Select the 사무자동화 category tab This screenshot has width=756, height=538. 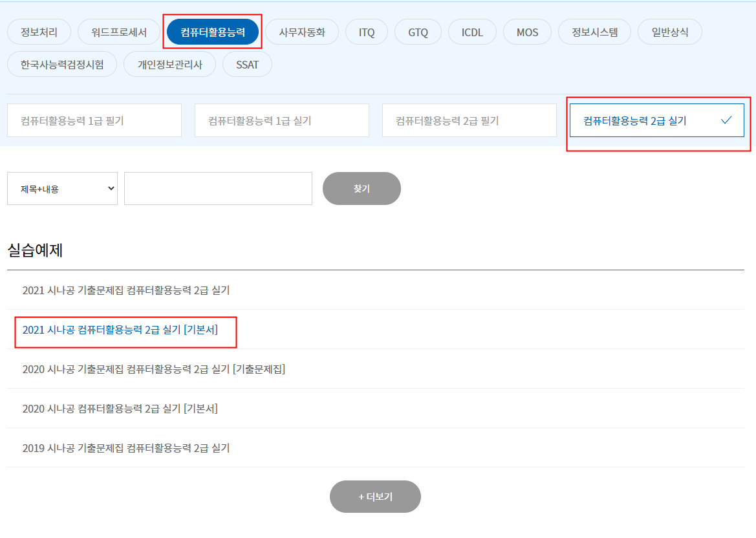[302, 32]
